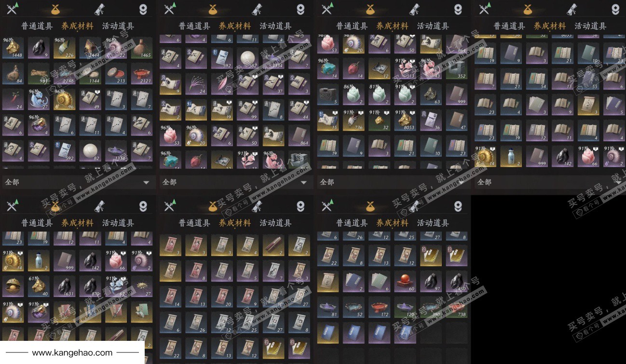Click the black ore item showing 450

click(x=457, y=281)
